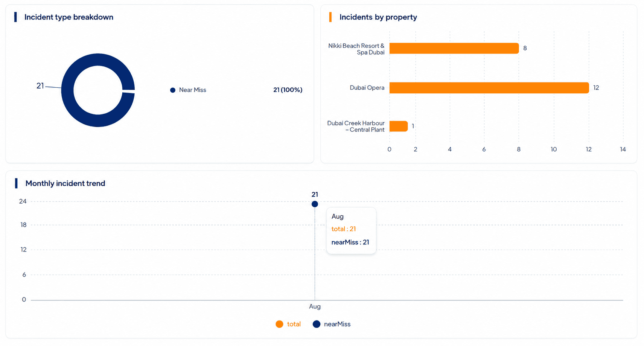Select the Aug data point marker
Viewport: 644px width, 346px height.
point(315,204)
